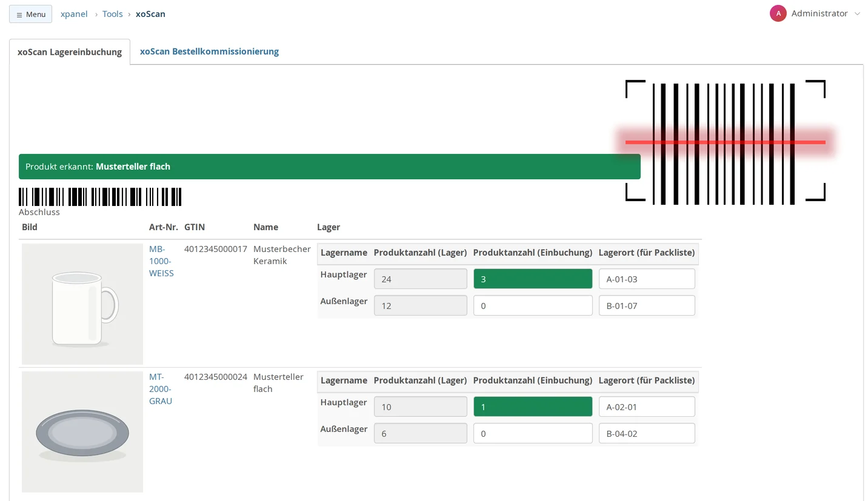Switch to xoScan Lagereinbuchung tab
868x501 pixels.
[x=70, y=52]
